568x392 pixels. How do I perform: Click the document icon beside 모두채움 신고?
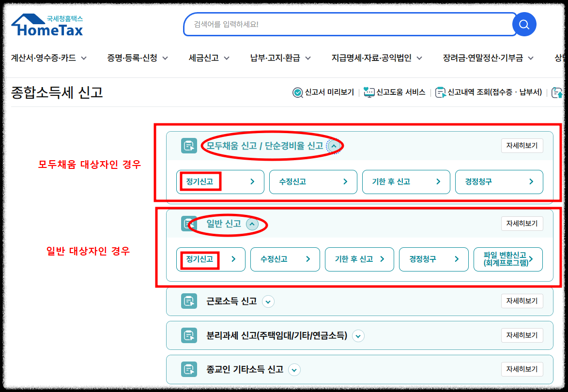coord(189,145)
